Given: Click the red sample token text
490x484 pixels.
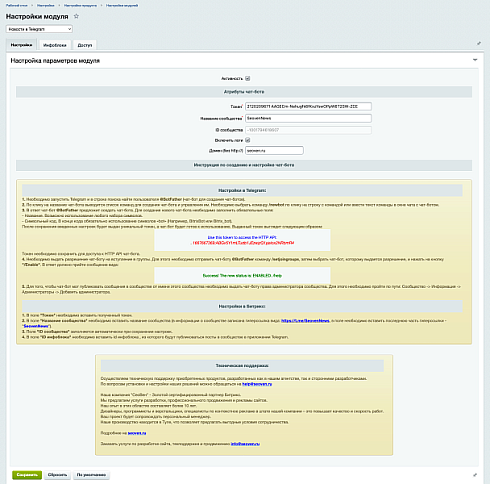Looking at the screenshot, I should point(243,243).
